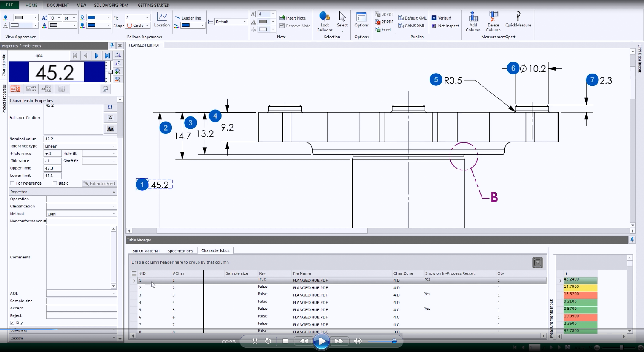
Task: Rewind the video
Action: (x=304, y=341)
